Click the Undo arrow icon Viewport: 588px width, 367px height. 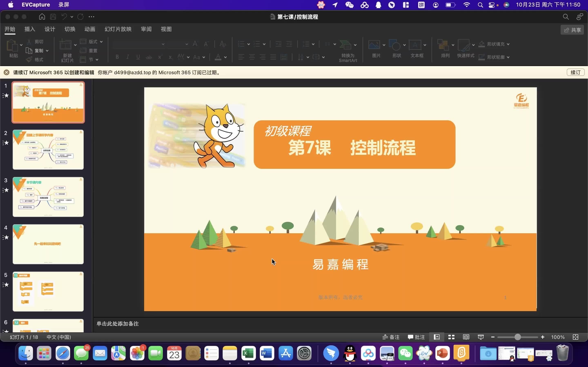(64, 17)
